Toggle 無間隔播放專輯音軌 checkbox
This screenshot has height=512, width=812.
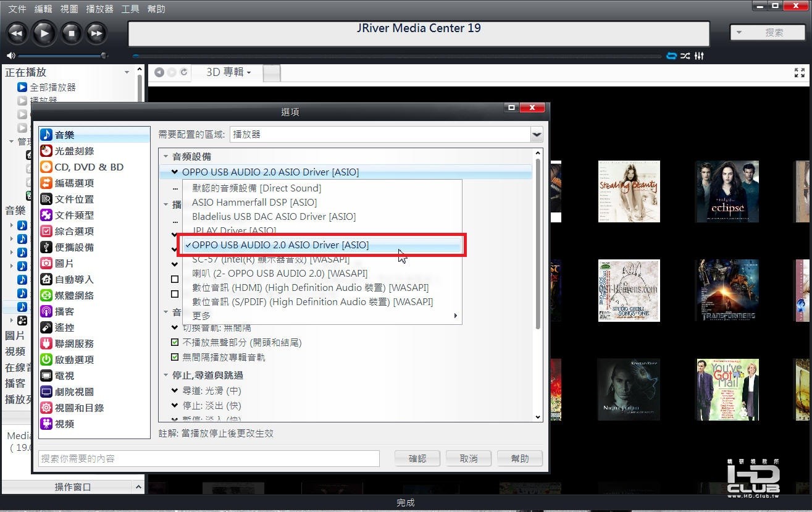pyautogui.click(x=175, y=357)
